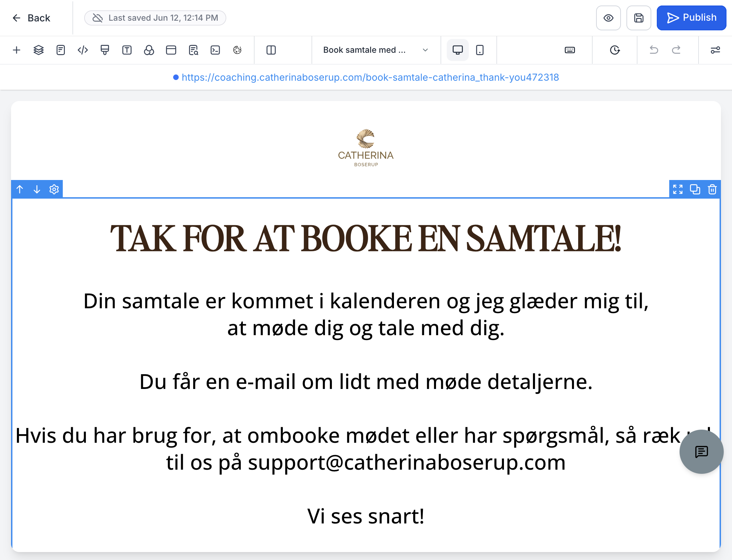Select the Du får en e-mail text
This screenshot has height=560, width=732.
[x=366, y=382]
